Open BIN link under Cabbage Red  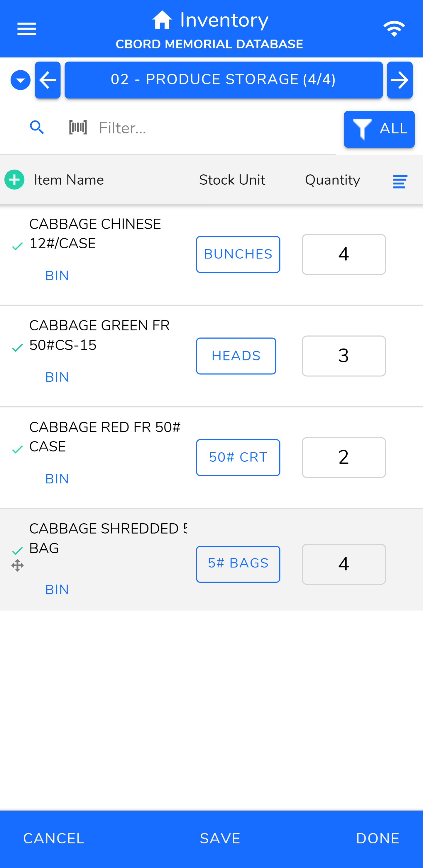pos(57,479)
